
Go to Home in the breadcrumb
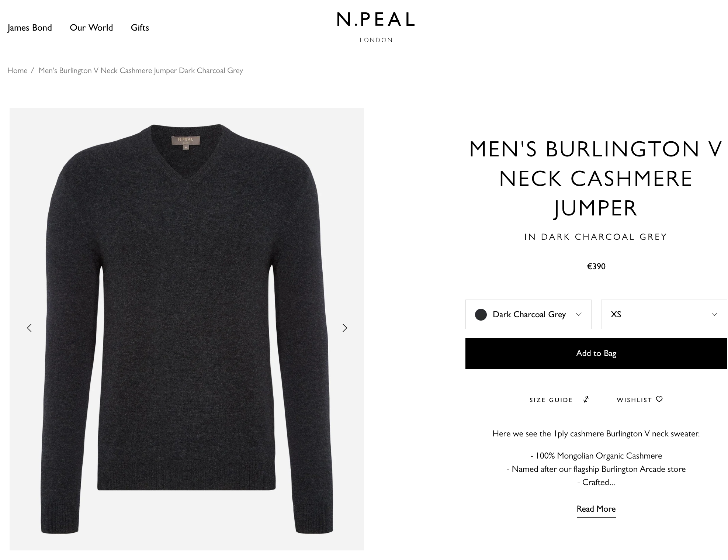(x=17, y=70)
